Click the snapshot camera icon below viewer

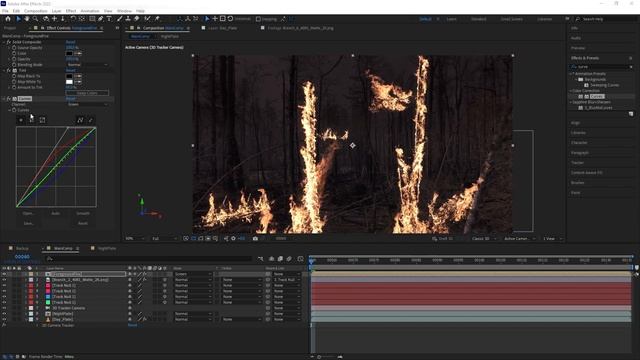(x=255, y=238)
